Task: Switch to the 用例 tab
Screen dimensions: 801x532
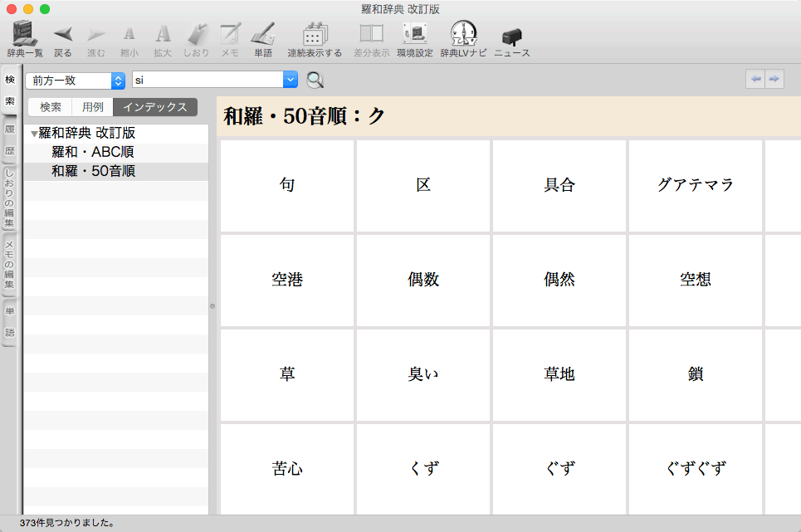Action: (93, 107)
